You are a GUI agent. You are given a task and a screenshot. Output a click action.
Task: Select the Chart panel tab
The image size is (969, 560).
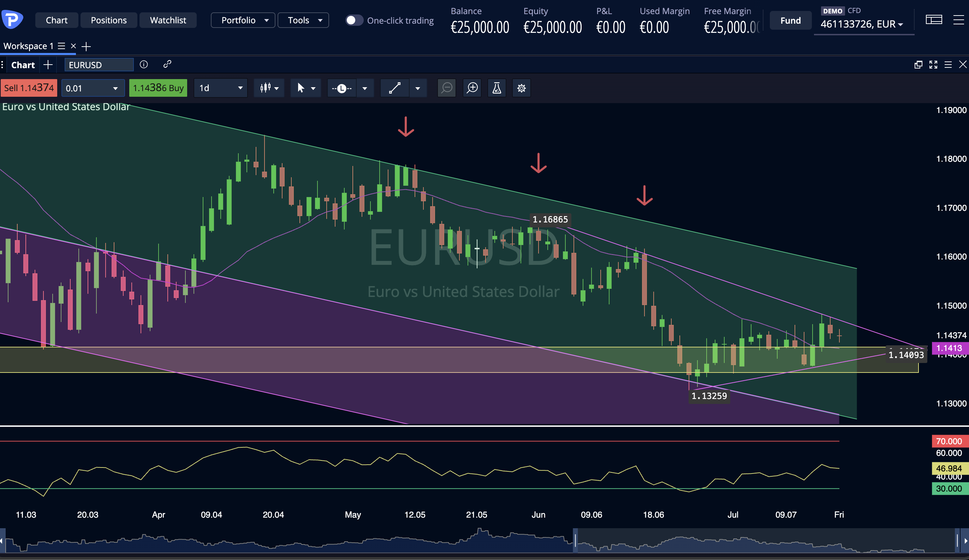[23, 65]
